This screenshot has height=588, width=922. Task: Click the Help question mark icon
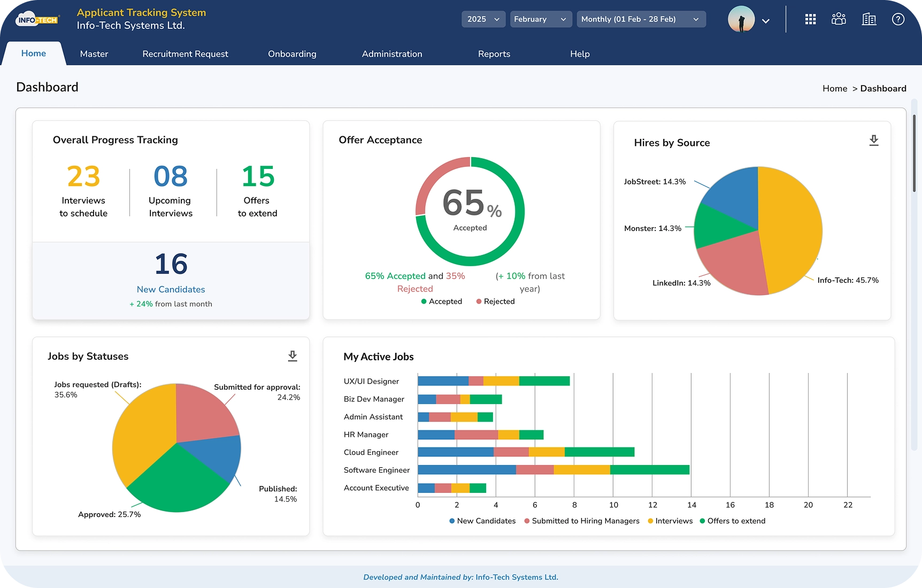coord(898,19)
